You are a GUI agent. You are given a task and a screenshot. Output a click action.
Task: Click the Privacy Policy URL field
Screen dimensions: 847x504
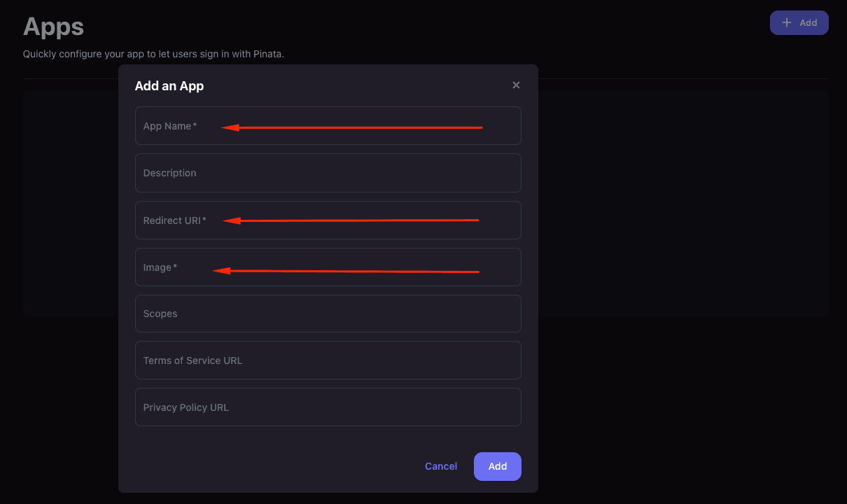tap(328, 407)
